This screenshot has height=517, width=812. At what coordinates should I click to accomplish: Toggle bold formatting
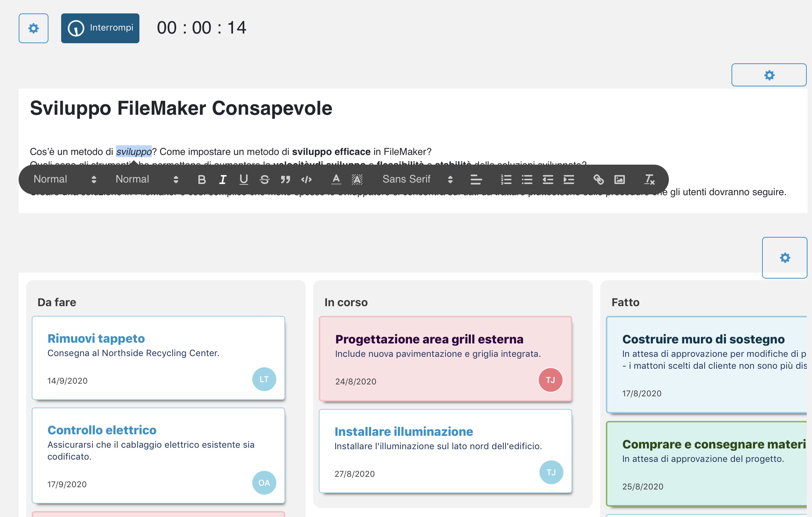coord(202,180)
